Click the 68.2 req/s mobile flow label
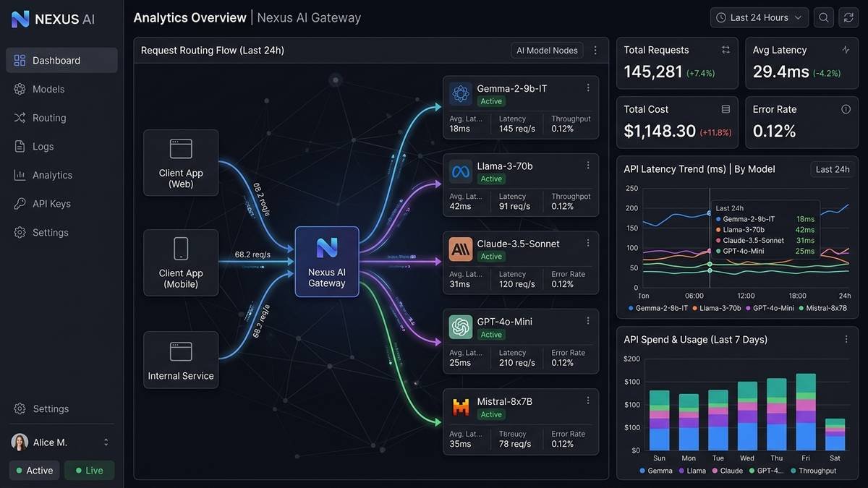Screen dimensions: 868x488 252,255
